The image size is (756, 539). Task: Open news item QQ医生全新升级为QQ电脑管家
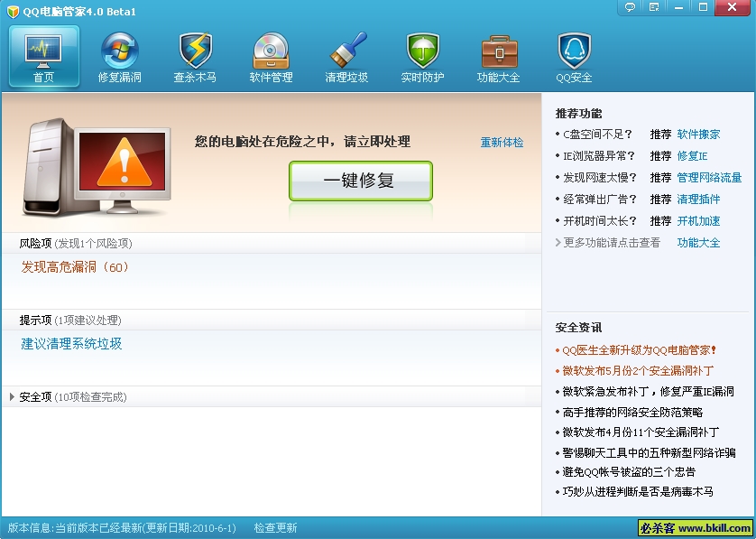(x=640, y=350)
